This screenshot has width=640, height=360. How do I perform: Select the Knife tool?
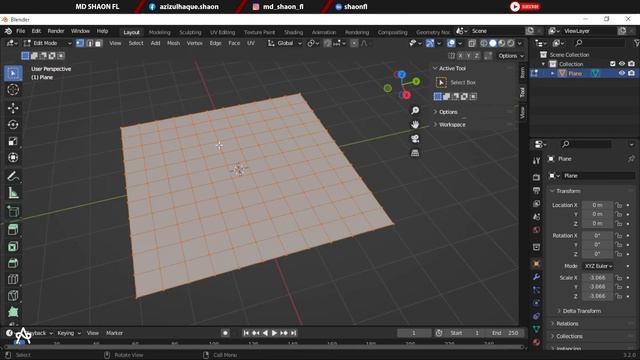pos(13,296)
